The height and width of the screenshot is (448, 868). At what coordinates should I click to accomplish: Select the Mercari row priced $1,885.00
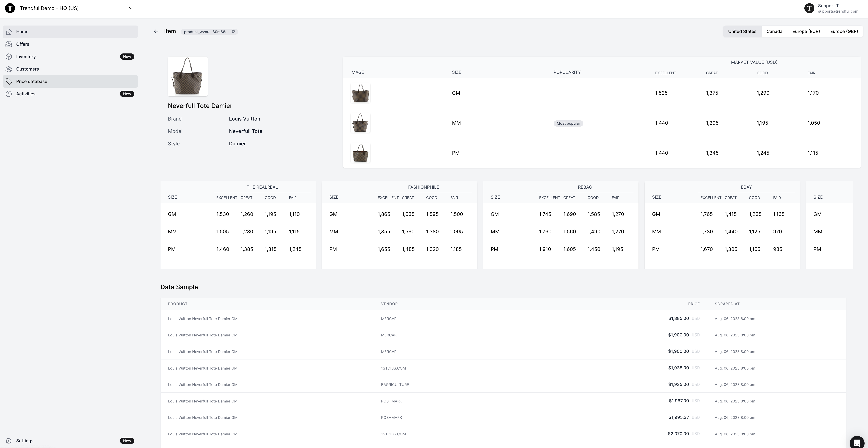(x=503, y=318)
